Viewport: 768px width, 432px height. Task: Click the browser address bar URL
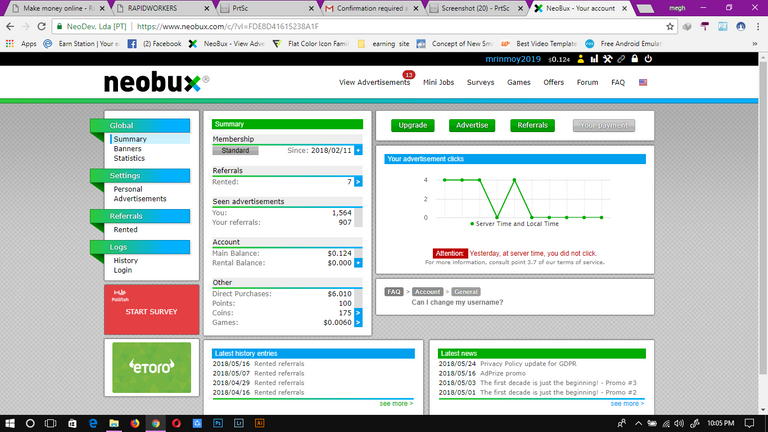pos(228,26)
